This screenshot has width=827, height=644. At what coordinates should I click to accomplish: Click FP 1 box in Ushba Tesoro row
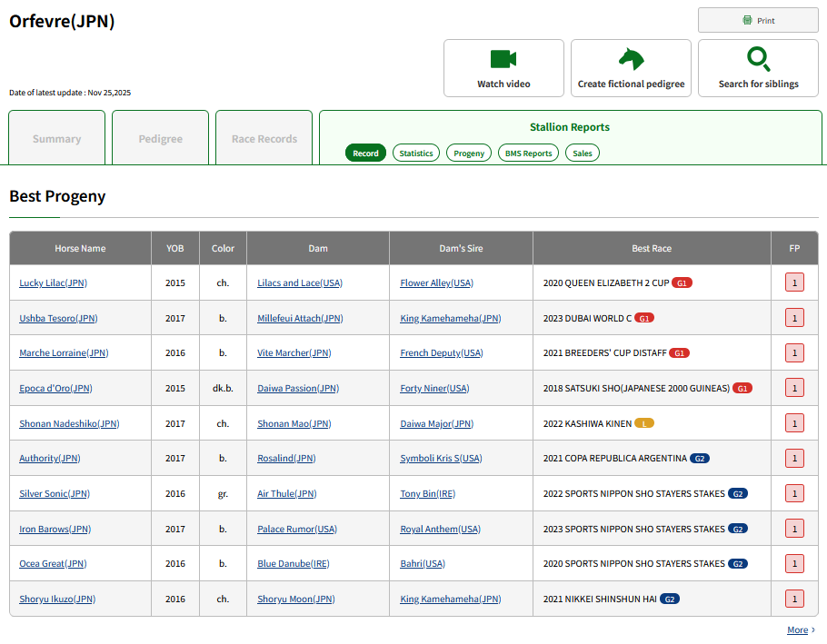[794, 318]
